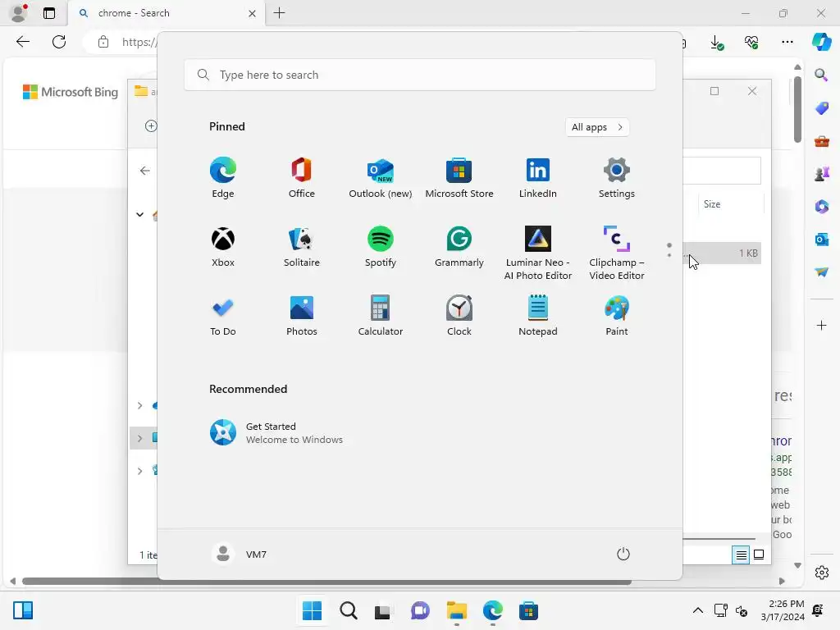Viewport: 840px width, 630px height.
Task: Click Size column header in File Explorer
Action: (730, 204)
